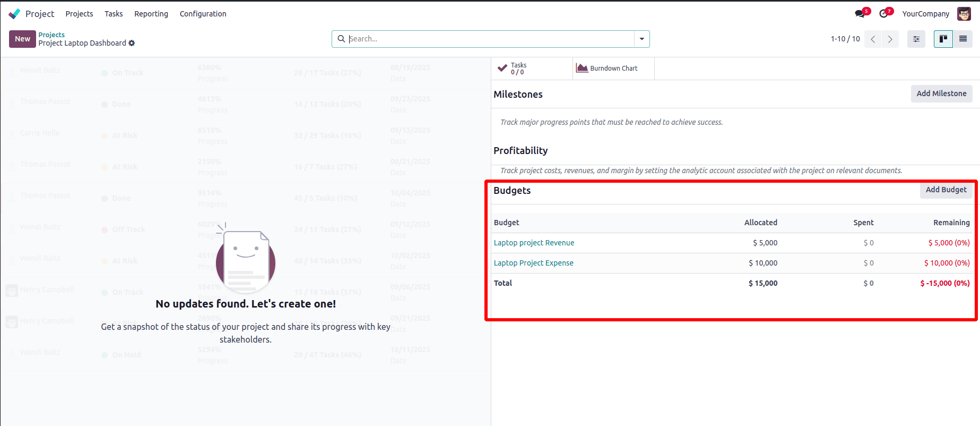Open the Configuration menu
Viewport: 980px width, 426px height.
(x=203, y=14)
